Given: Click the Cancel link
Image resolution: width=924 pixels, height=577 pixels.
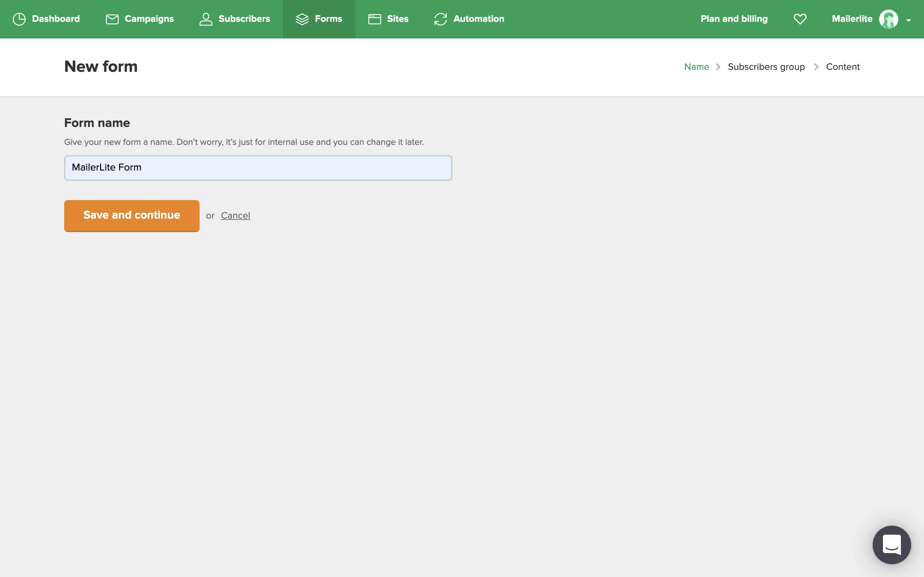Looking at the screenshot, I should tap(235, 216).
